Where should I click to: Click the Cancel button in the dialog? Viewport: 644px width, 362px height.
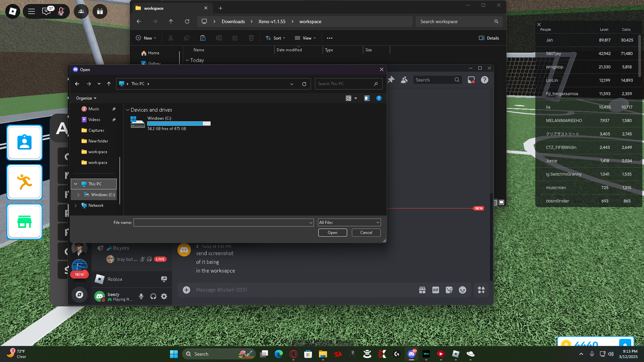(x=366, y=233)
